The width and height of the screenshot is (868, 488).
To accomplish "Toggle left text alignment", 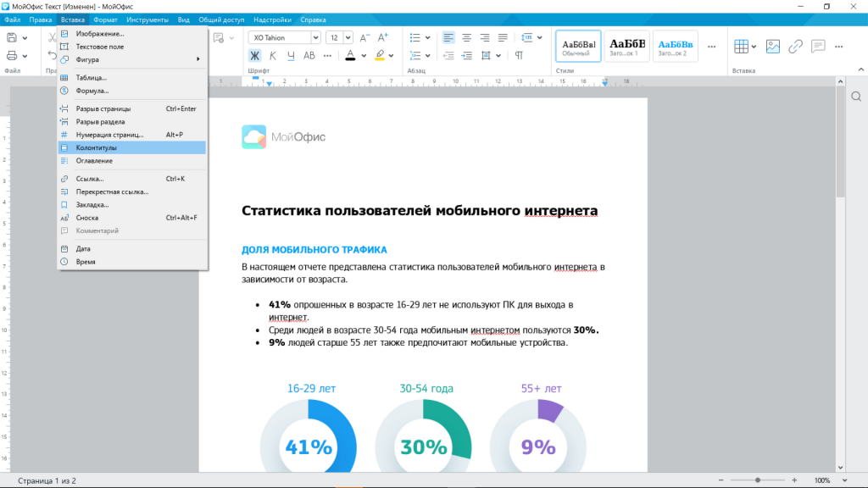I will click(x=448, y=37).
